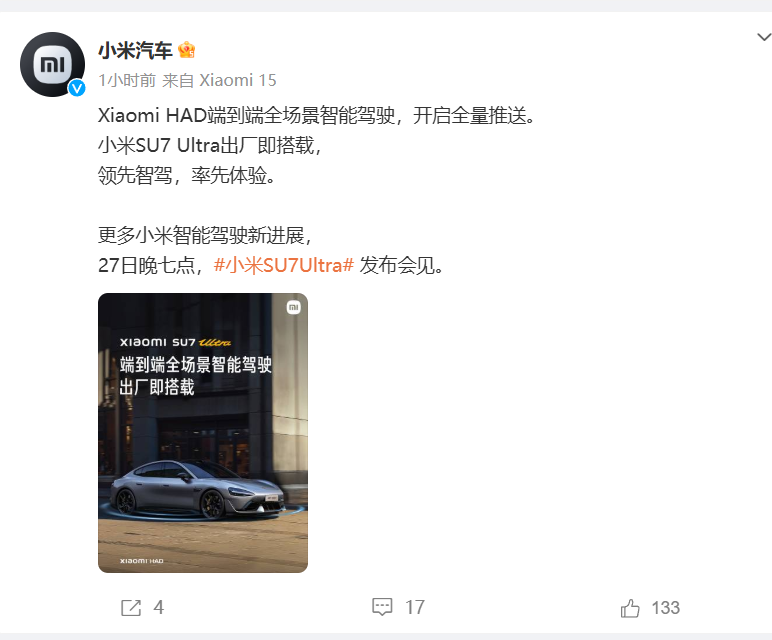Click the post text starting 'Xiaomi HAD端到端'

tap(316, 116)
